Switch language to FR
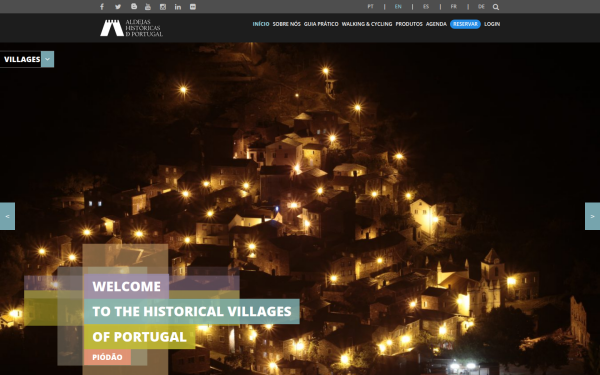 pyautogui.click(x=453, y=7)
